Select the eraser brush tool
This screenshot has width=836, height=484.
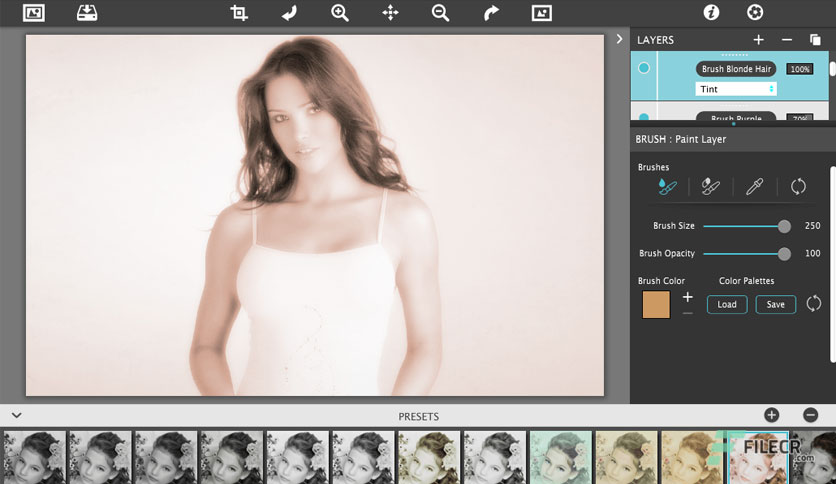[710, 187]
